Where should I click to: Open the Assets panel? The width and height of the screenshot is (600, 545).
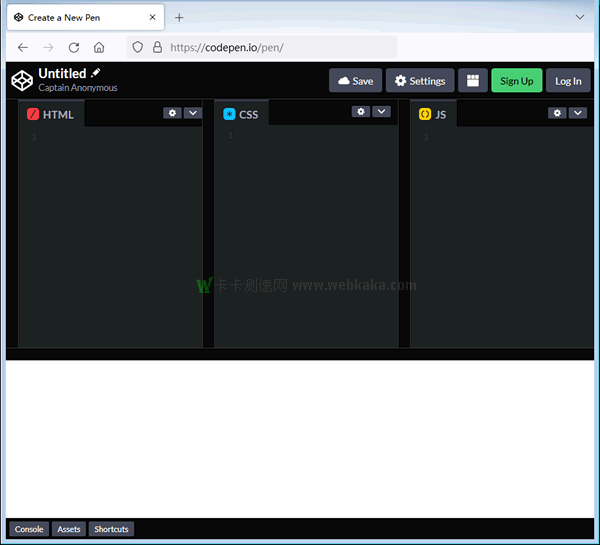pyautogui.click(x=69, y=529)
